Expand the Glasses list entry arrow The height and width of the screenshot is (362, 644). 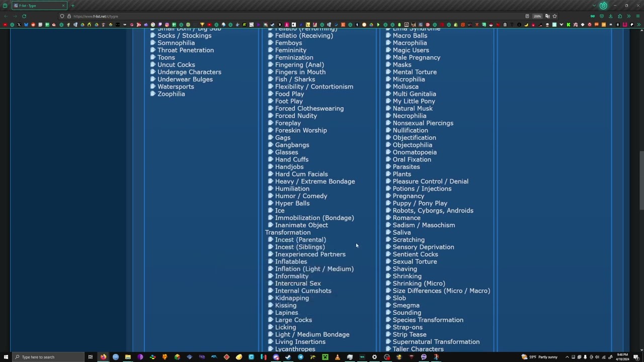pyautogui.click(x=270, y=152)
